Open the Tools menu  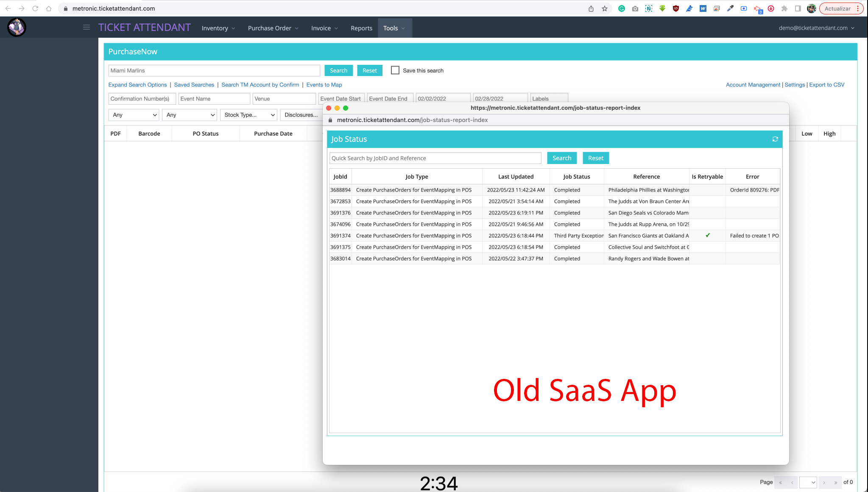click(x=394, y=28)
